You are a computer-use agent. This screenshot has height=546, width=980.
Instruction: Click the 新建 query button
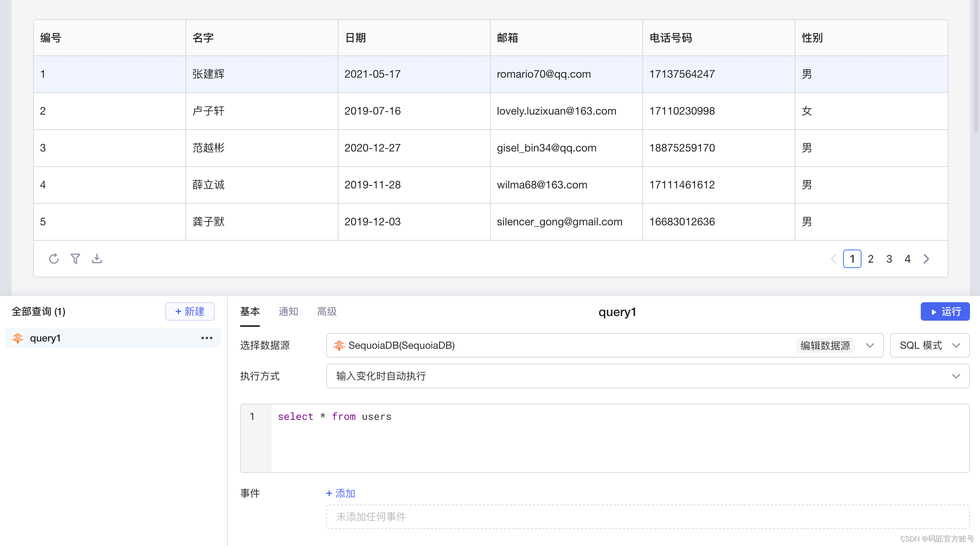pyautogui.click(x=190, y=311)
